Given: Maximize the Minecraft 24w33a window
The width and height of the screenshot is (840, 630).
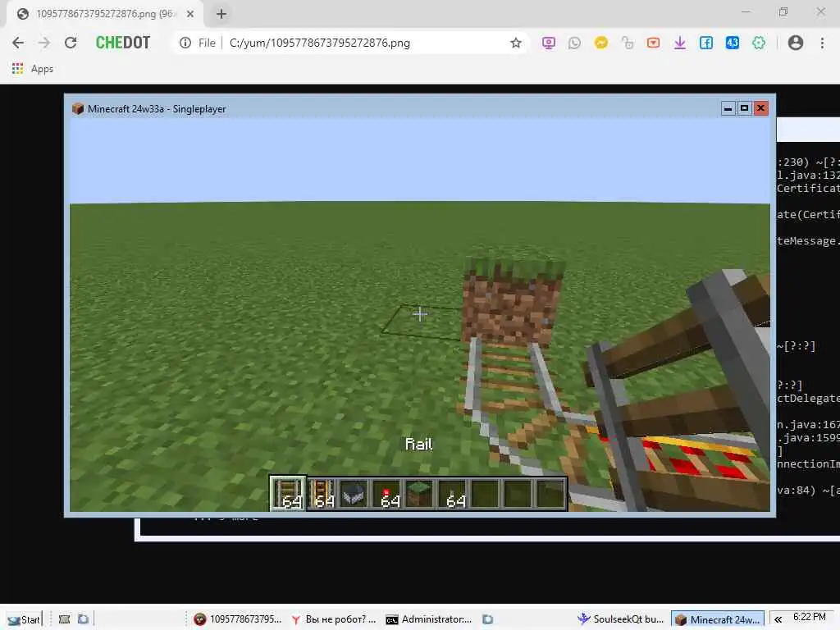Looking at the screenshot, I should pos(744,108).
